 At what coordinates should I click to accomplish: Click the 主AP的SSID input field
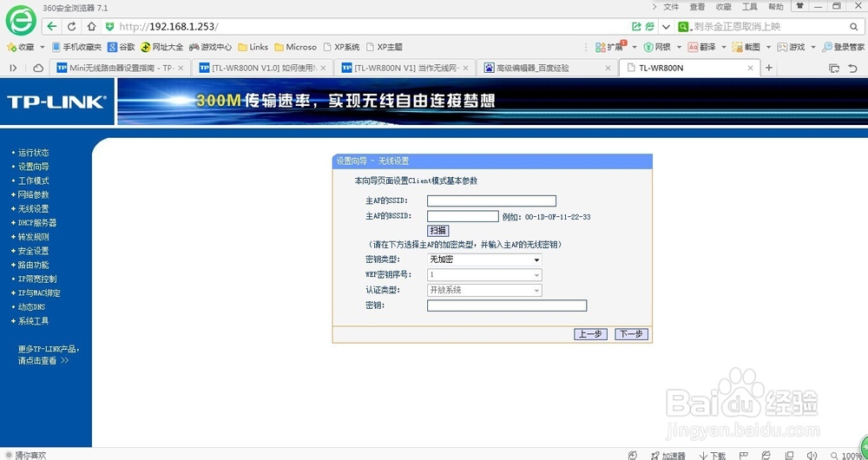point(491,201)
